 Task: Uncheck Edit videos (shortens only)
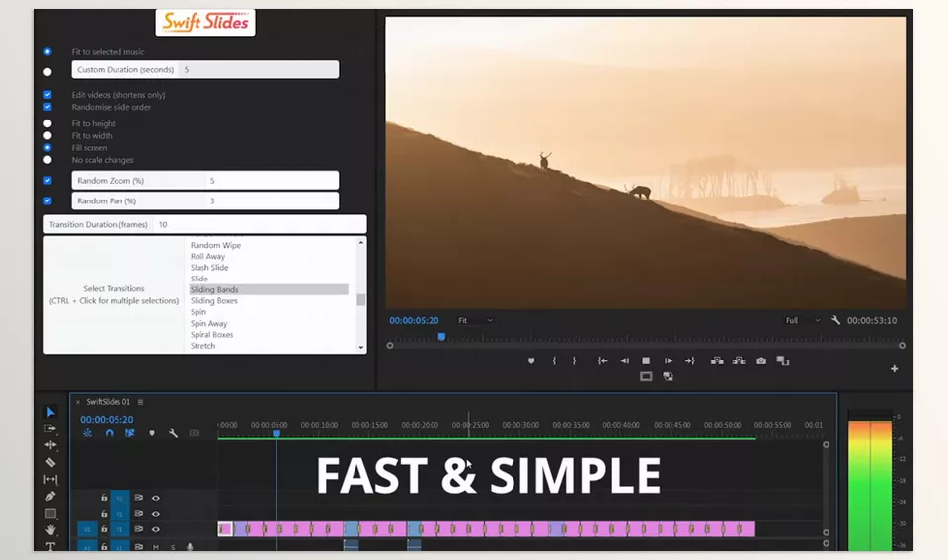tap(47, 95)
